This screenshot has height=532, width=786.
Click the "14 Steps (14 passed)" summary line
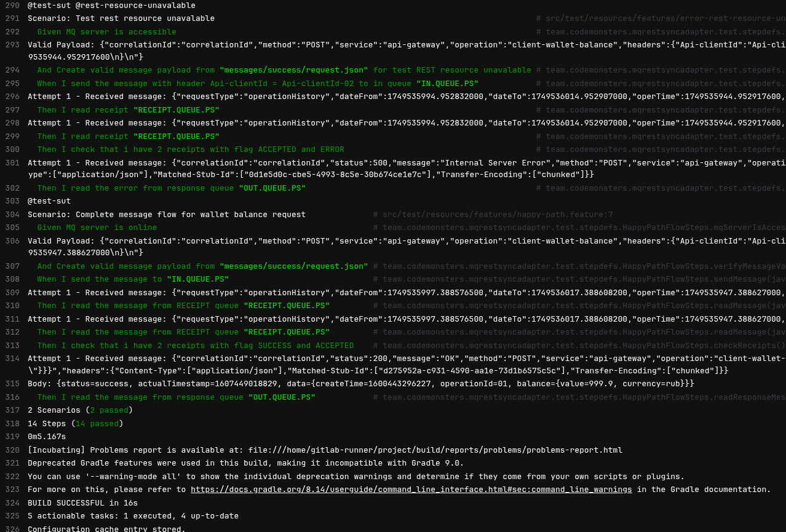(75, 424)
